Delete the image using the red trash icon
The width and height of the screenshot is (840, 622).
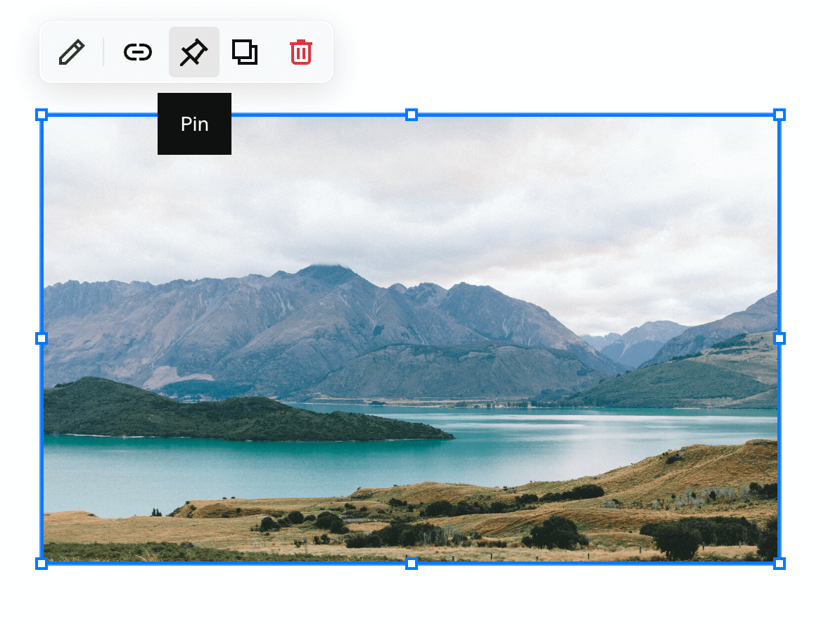point(300,51)
